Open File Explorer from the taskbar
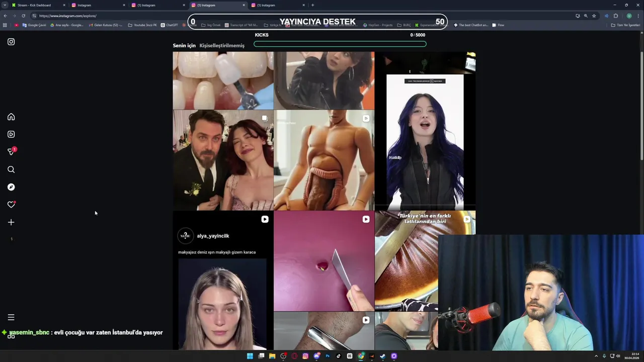Viewport: 644px width, 362px height. [x=272, y=356]
